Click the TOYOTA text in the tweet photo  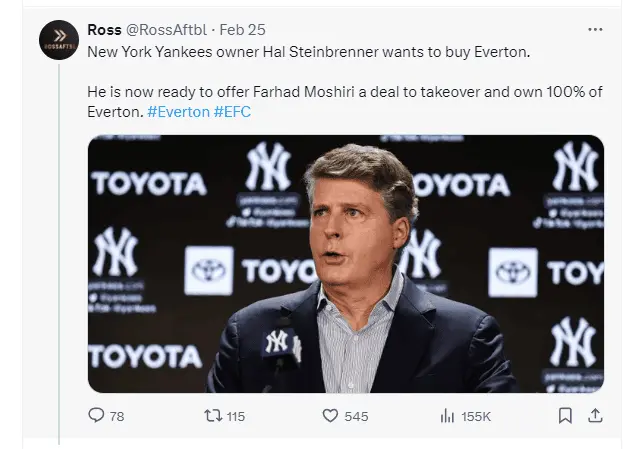click(x=148, y=183)
